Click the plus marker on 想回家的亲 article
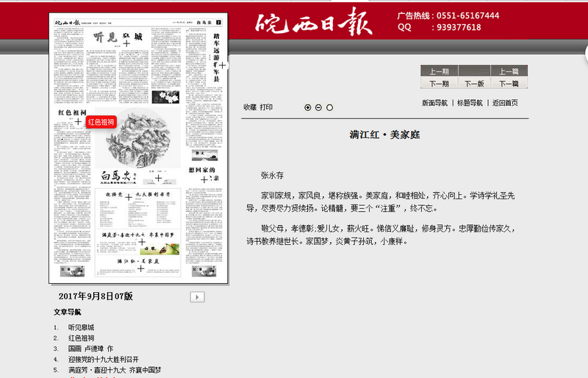 point(204,179)
